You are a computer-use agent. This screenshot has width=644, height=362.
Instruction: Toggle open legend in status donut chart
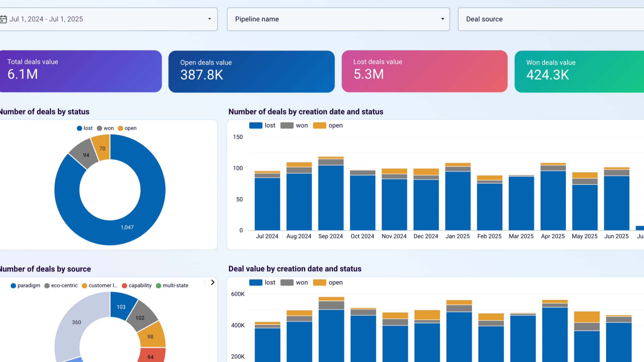click(x=127, y=128)
